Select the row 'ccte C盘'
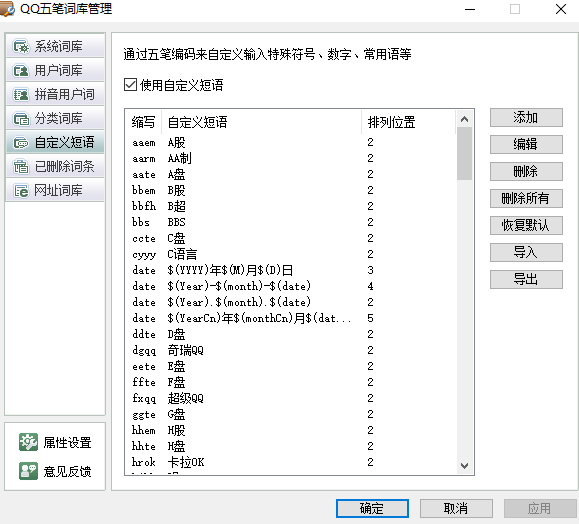The width and height of the screenshot is (579, 524). point(290,238)
